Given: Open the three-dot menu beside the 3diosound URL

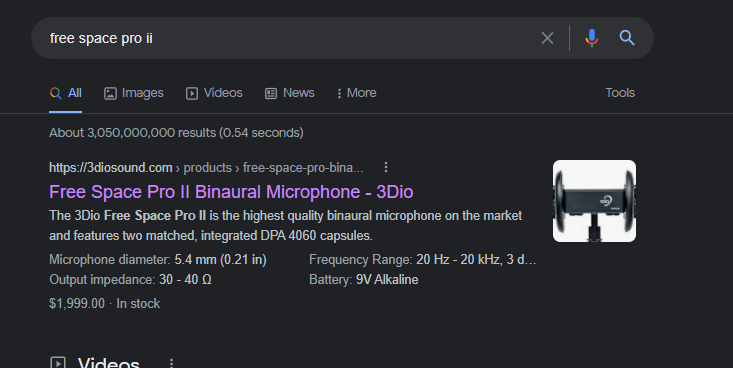Looking at the screenshot, I should (x=386, y=167).
